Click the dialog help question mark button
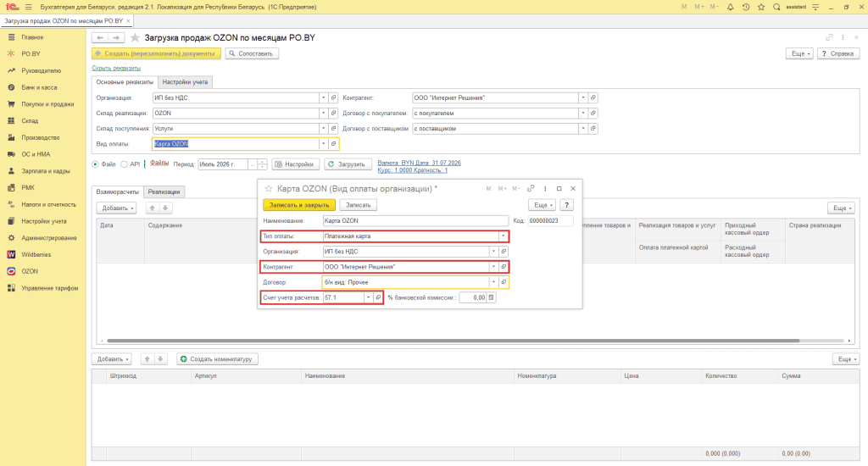868x466 pixels. point(566,205)
